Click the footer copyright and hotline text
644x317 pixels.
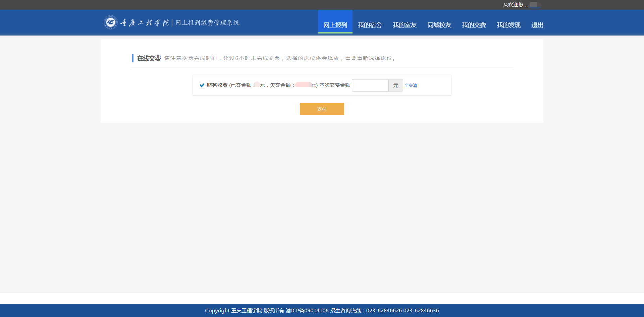click(x=322, y=310)
